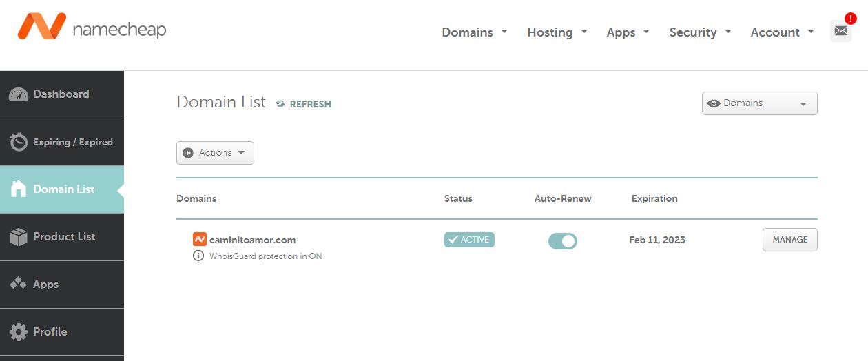Click the Apps diamond-grid sidebar icon
868x361 pixels.
[x=19, y=284]
